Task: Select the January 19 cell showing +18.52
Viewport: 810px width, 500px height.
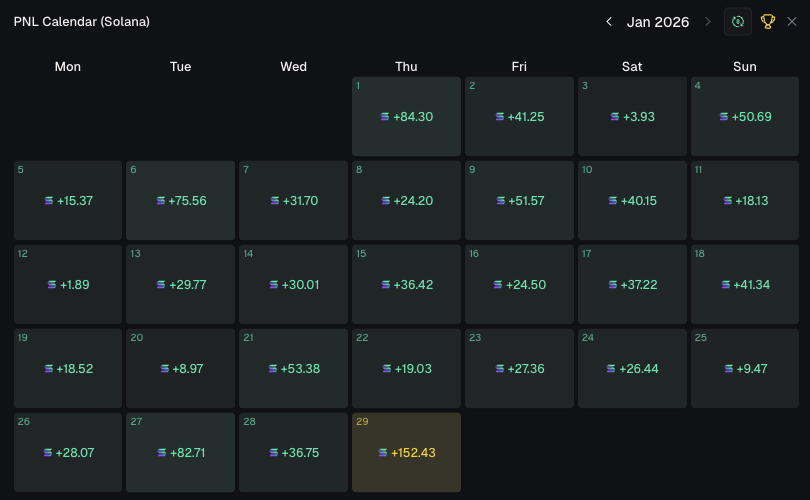Action: [x=68, y=368]
